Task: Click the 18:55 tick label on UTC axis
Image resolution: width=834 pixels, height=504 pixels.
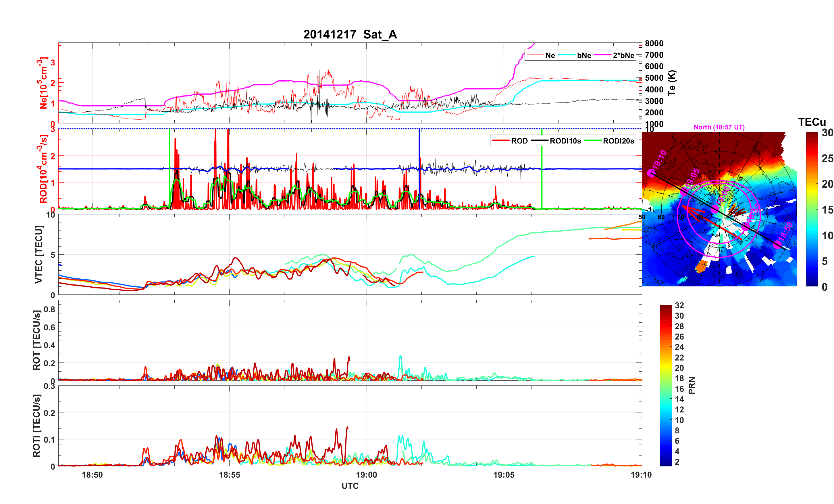Action: point(229,474)
